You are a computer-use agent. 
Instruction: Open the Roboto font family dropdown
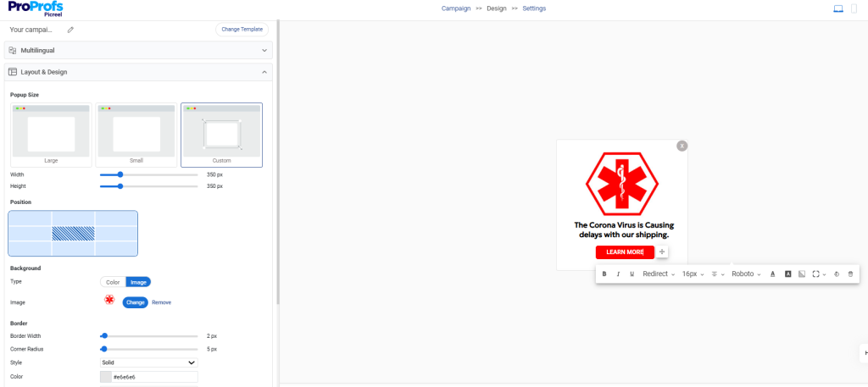tap(746, 274)
